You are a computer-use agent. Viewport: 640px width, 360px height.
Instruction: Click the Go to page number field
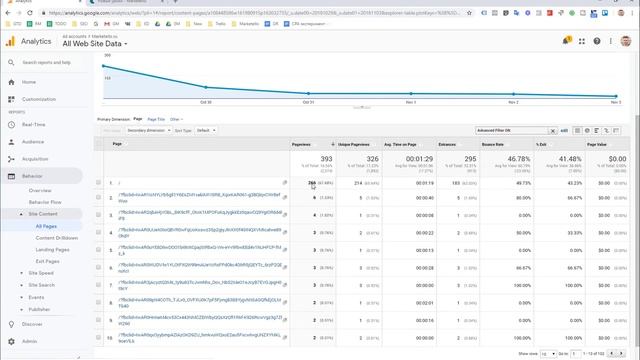[576, 353]
